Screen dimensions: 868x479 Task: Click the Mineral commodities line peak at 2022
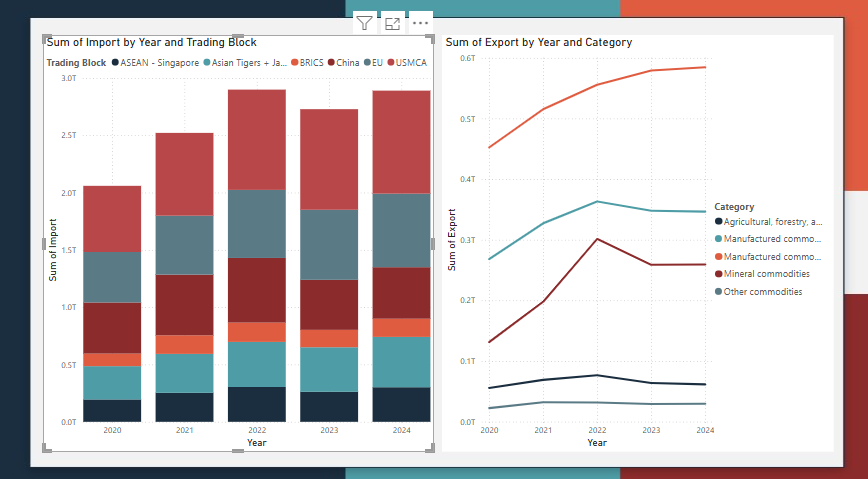[597, 239]
